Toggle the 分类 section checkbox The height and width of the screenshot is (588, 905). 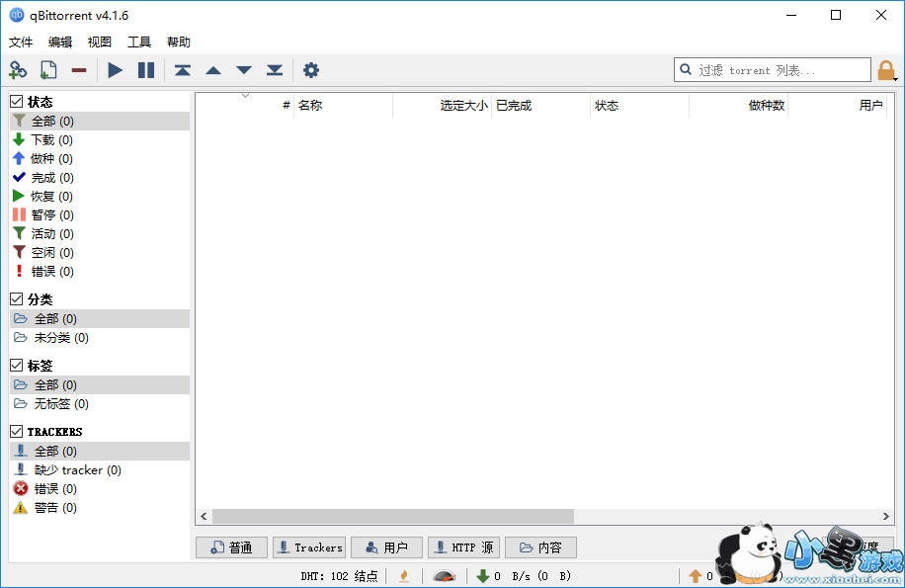[x=16, y=299]
